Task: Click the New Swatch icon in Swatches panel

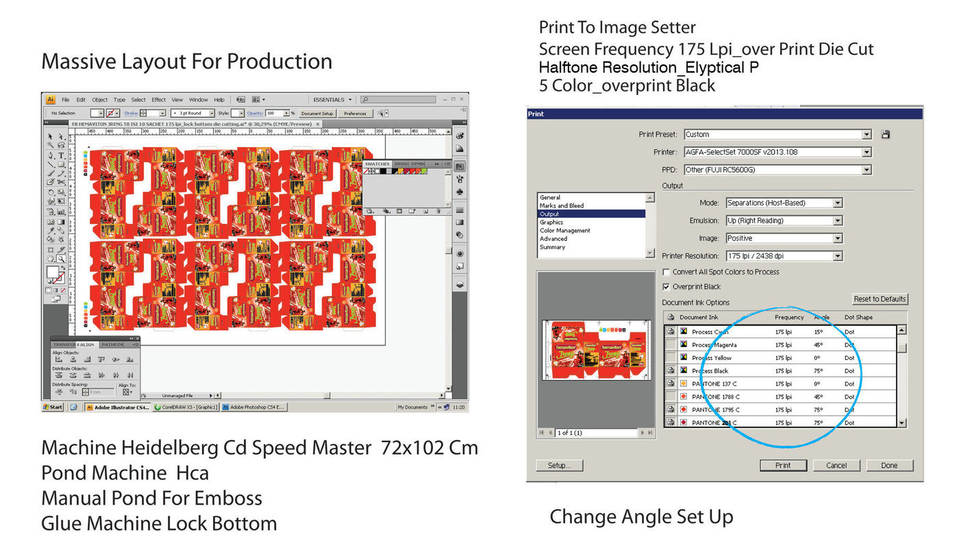Action: point(425,211)
